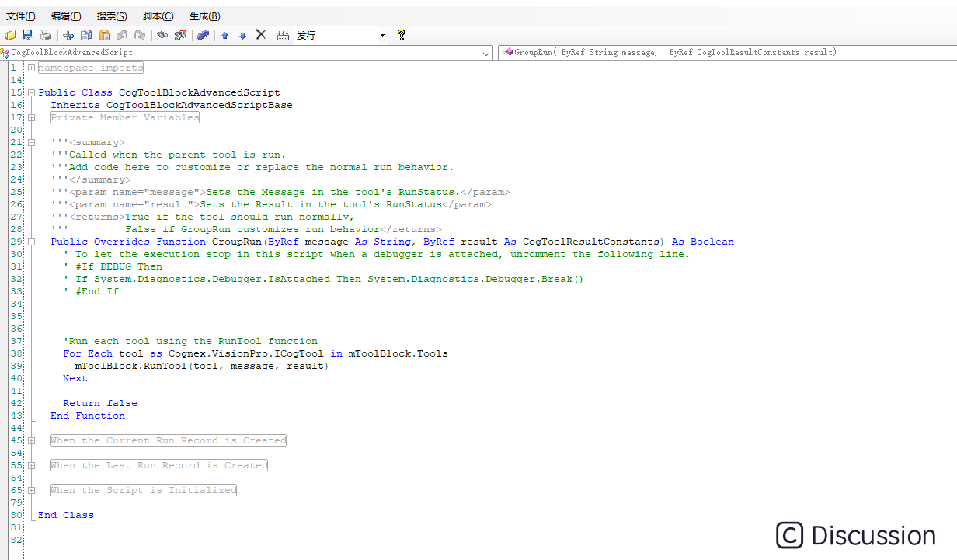957x560 pixels.
Task: Redo the last undone edit
Action: 140,35
